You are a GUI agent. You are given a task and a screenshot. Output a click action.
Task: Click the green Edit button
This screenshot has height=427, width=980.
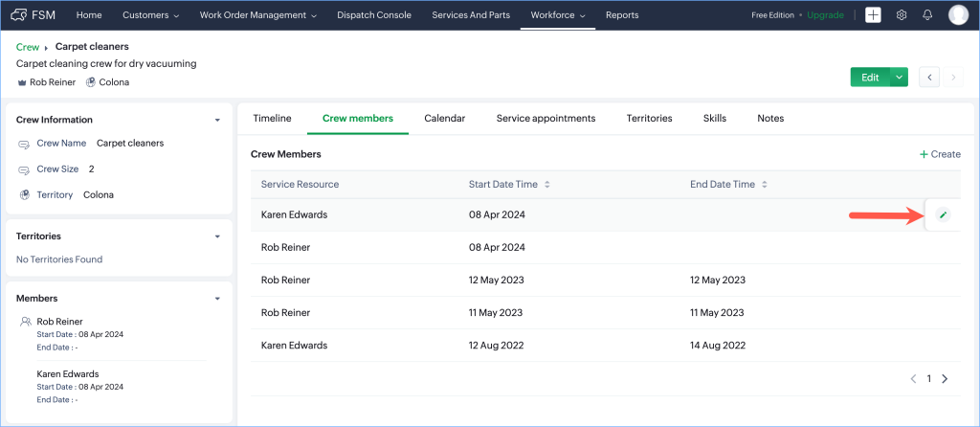coord(869,78)
